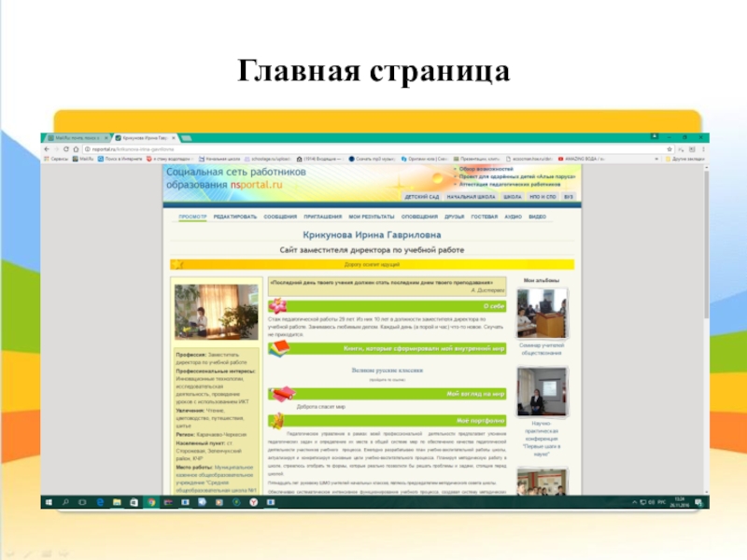Open the Windows Start button
747x560 pixels.
click(x=49, y=502)
